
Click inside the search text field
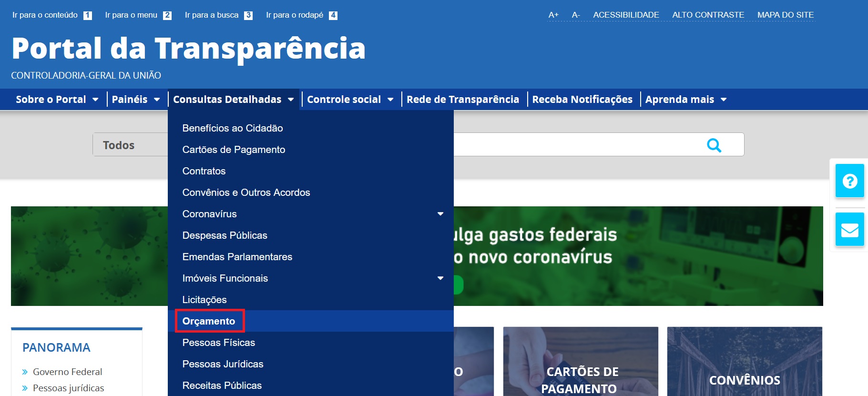click(577, 144)
